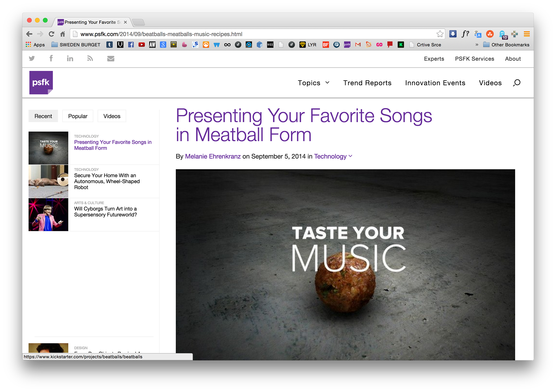Switch to the sidebar Videos tab
Viewport: 556px width, 392px height.
tap(112, 116)
